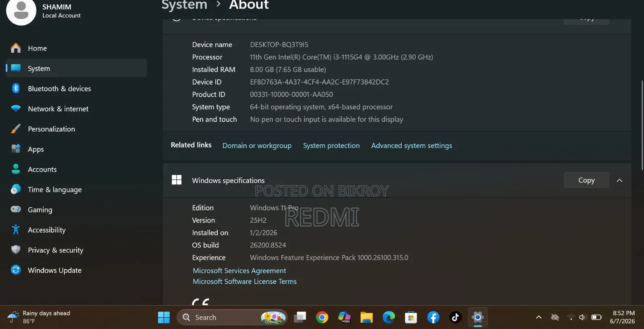Open Facebook from the taskbar
The height and width of the screenshot is (329, 644).
433,317
